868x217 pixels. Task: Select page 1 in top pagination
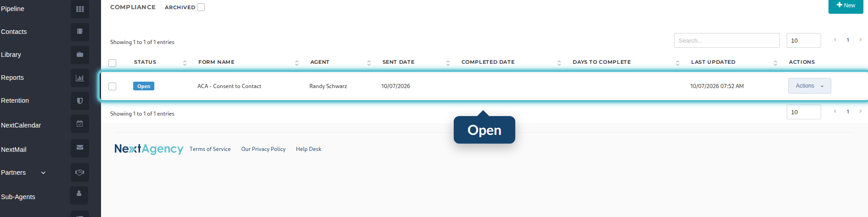[848, 40]
